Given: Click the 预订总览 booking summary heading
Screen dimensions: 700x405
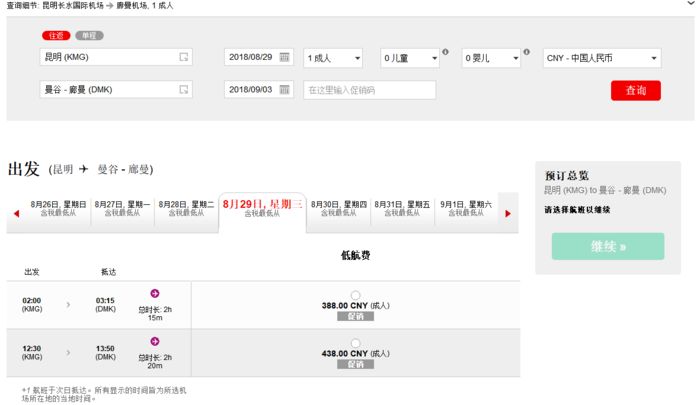Looking at the screenshot, I should 567,175.
